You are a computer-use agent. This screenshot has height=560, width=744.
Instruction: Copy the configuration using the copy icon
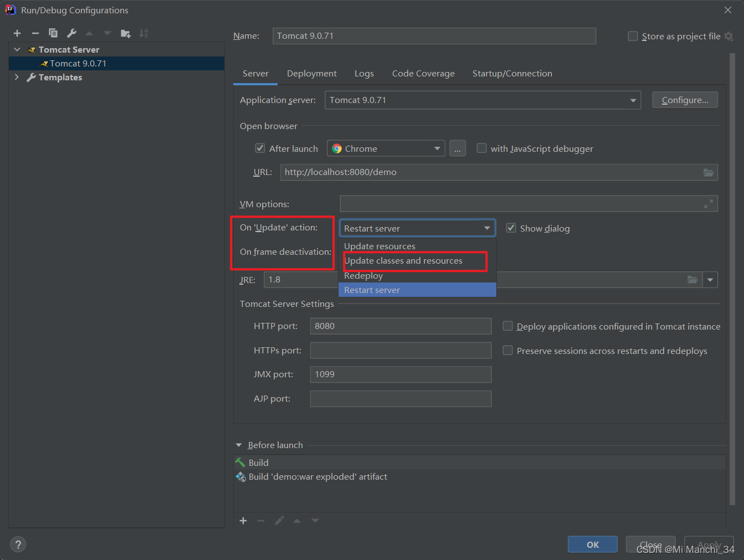[53, 33]
